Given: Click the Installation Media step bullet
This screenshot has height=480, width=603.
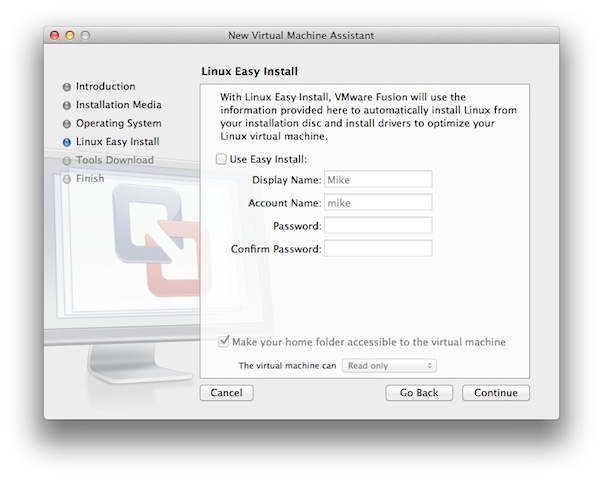Looking at the screenshot, I should (67, 105).
